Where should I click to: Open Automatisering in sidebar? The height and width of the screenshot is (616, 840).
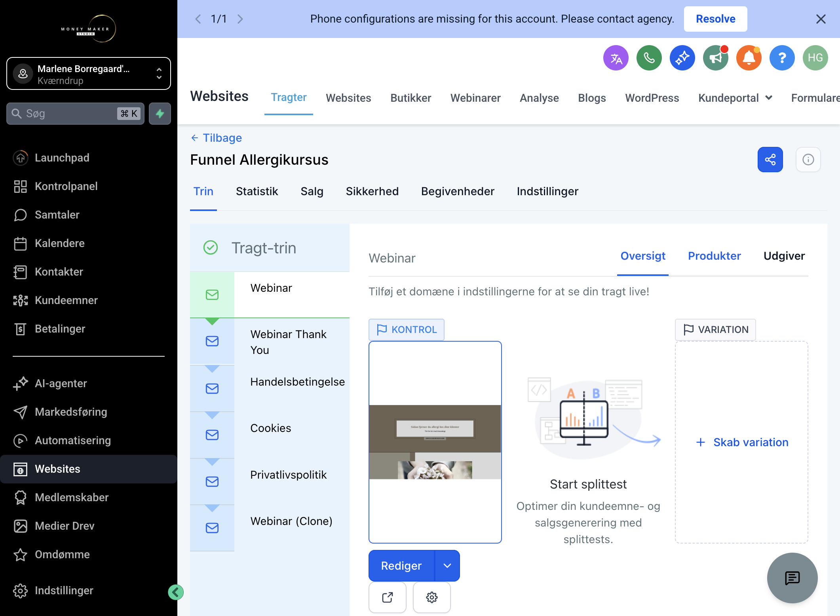click(89, 440)
